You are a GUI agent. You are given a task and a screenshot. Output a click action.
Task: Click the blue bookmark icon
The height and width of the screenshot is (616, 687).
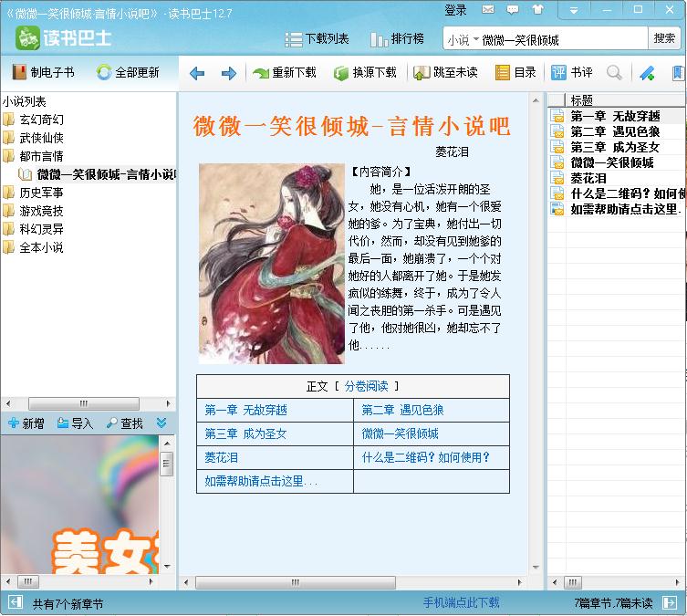click(x=678, y=73)
